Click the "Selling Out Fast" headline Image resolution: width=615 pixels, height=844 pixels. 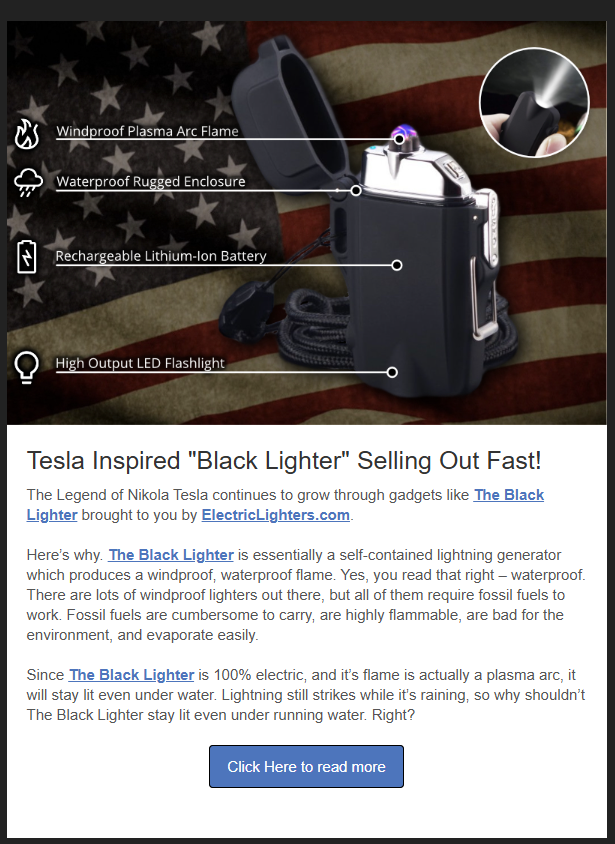point(284,460)
